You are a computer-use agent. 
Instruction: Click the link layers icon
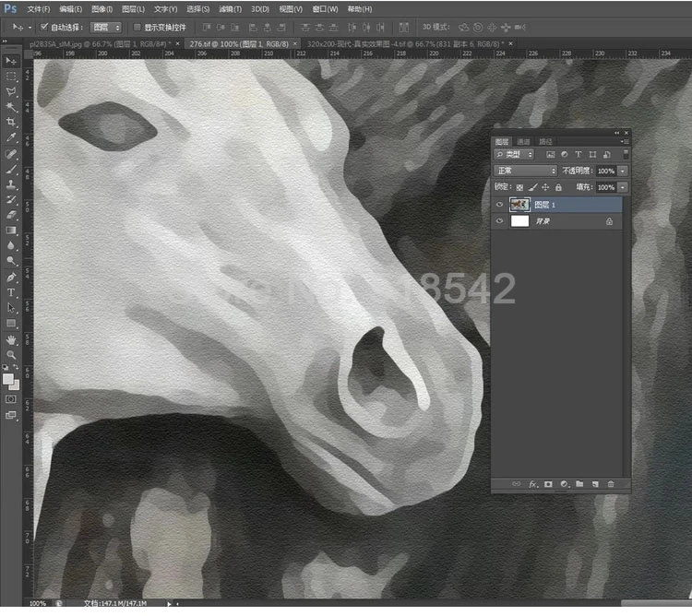point(516,484)
